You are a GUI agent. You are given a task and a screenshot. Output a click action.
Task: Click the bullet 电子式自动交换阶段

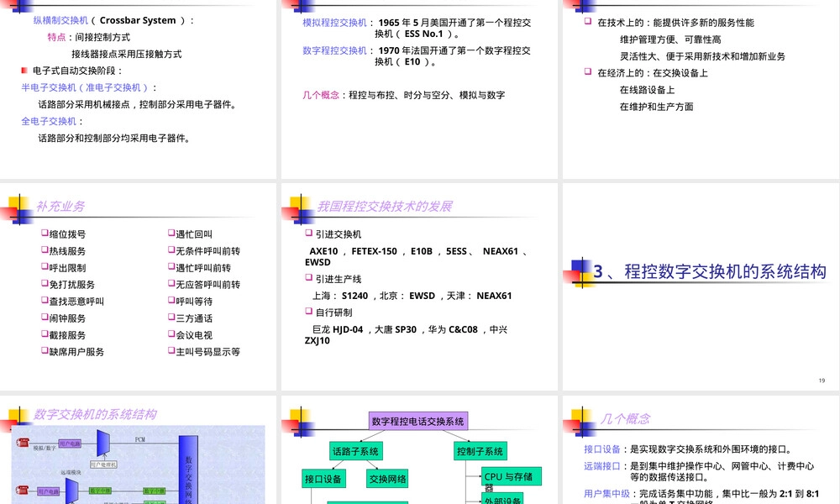(x=72, y=71)
